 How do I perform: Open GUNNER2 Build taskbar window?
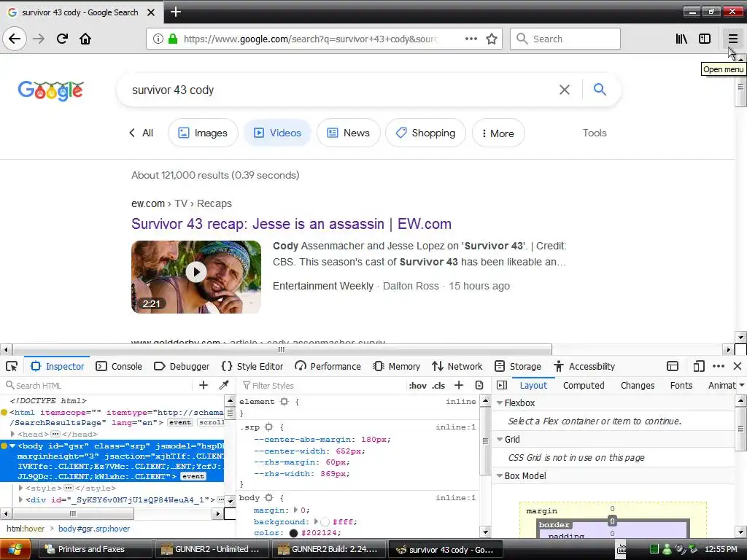(328, 549)
